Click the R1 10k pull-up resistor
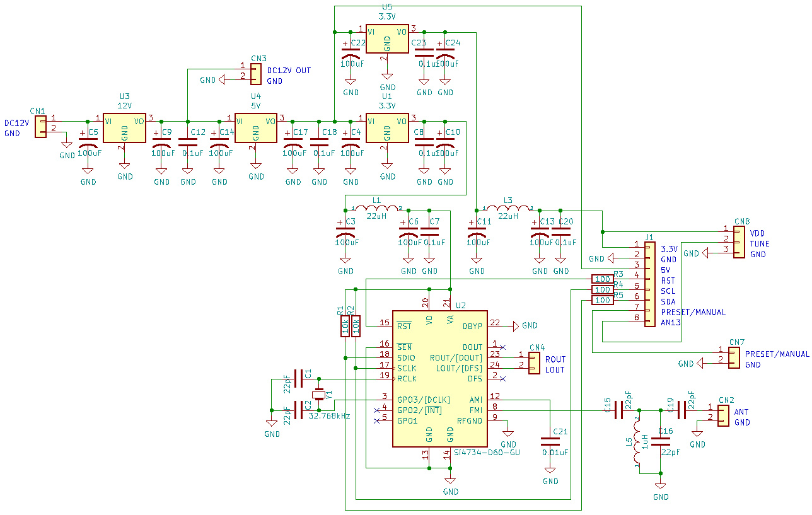812x515 pixels. point(345,326)
